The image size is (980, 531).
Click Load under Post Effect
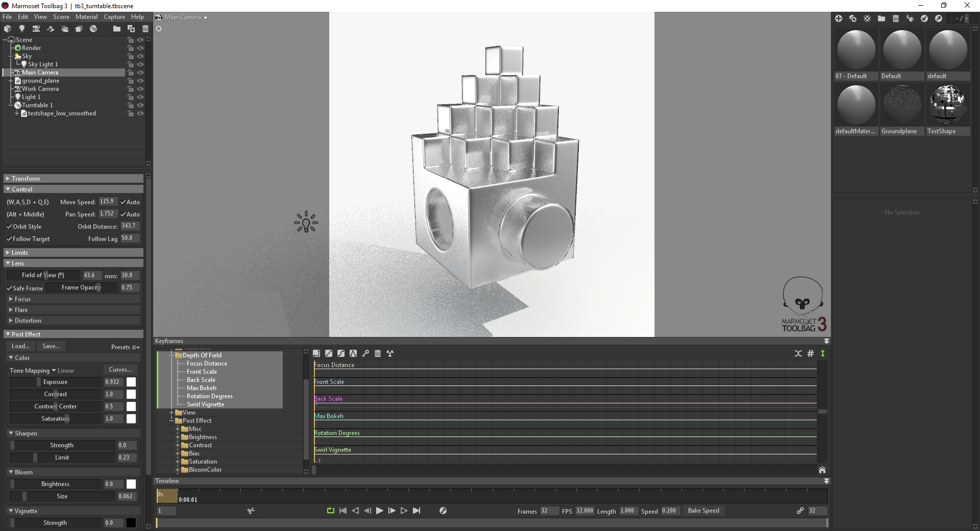(x=20, y=346)
